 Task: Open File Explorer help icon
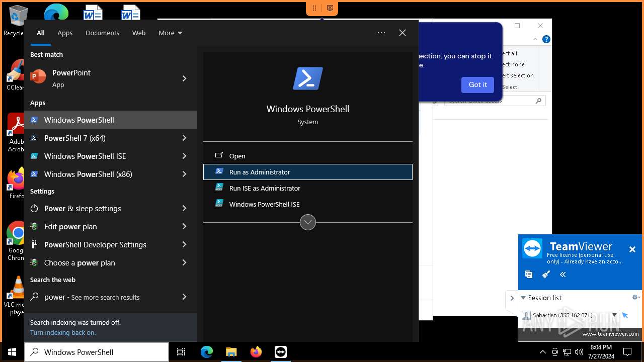546,39
